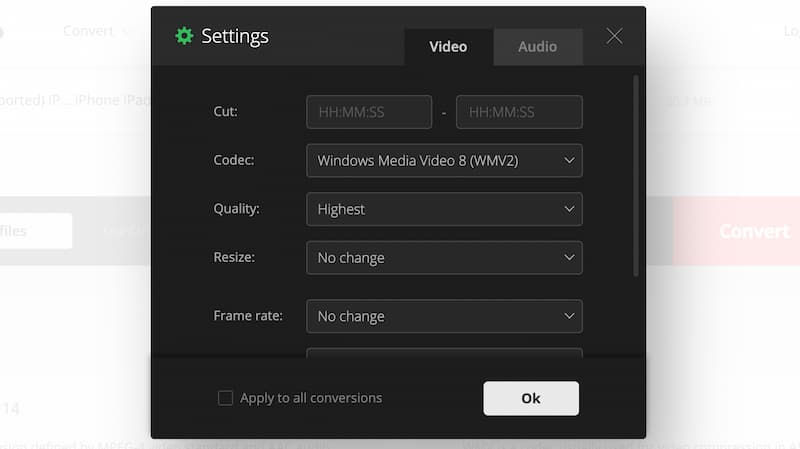Click the Cut end time field
800x449 pixels.
coord(519,112)
